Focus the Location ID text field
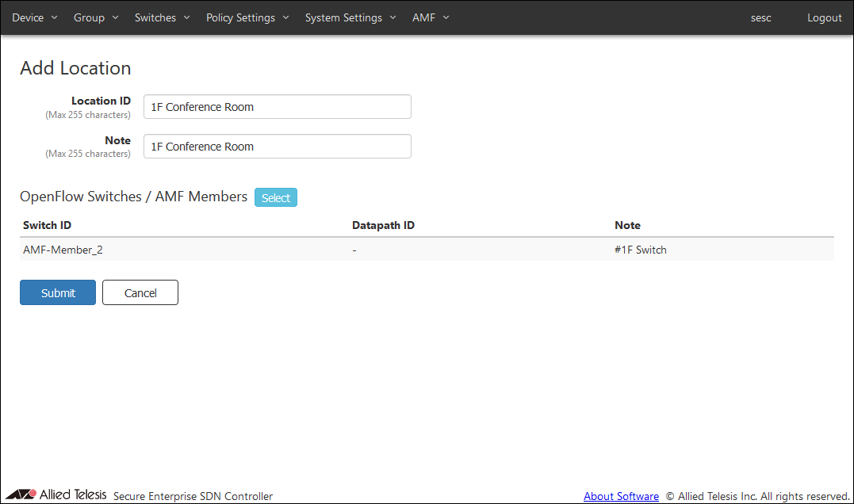The width and height of the screenshot is (854, 504). [277, 107]
